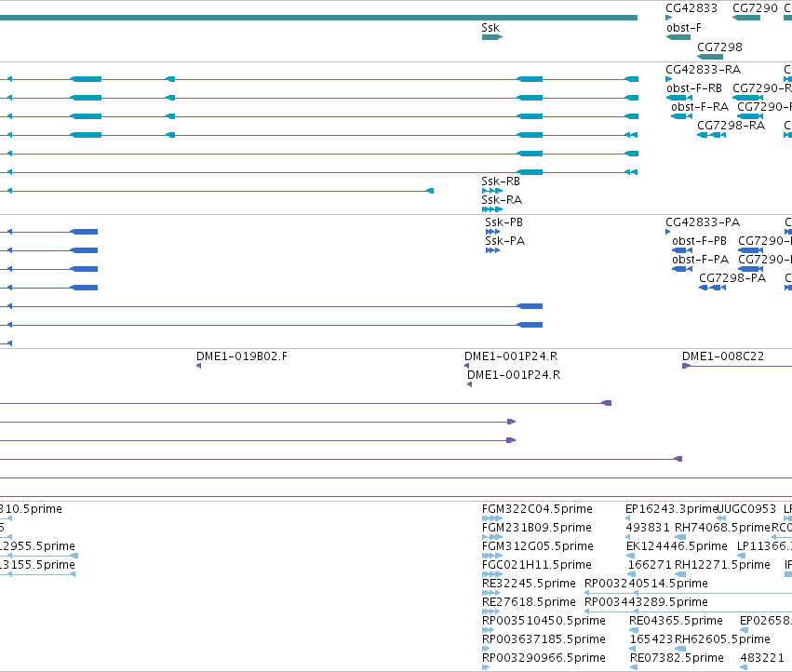Open the RH74068.5prime EST label
The width and height of the screenshot is (792, 672).
click(x=723, y=528)
